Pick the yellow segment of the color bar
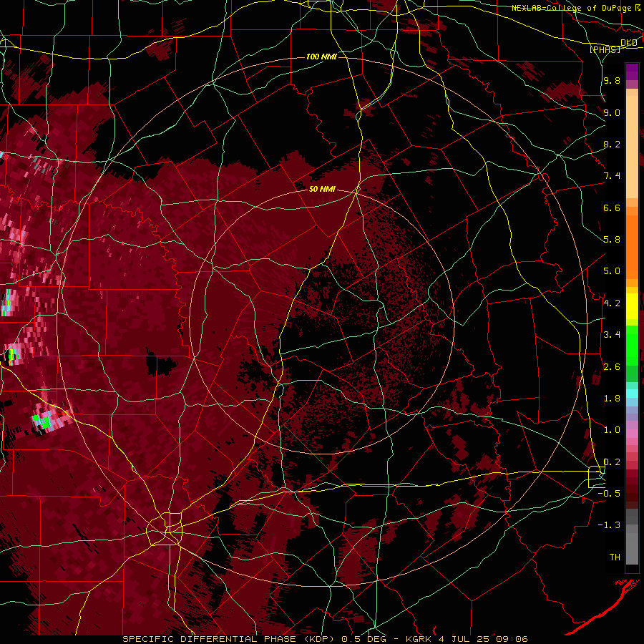Image resolution: width=644 pixels, height=644 pixels. coord(632,306)
